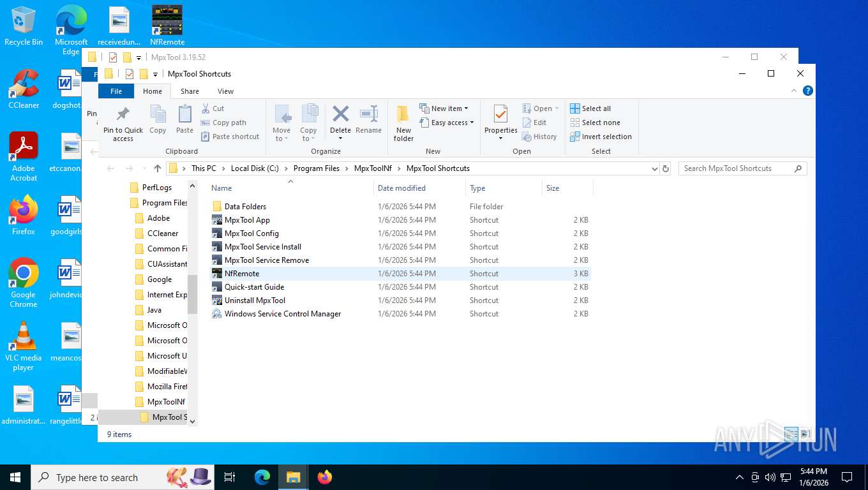Open the Easy access dropdown
Image resolution: width=868 pixels, height=490 pixels.
[x=447, y=122]
